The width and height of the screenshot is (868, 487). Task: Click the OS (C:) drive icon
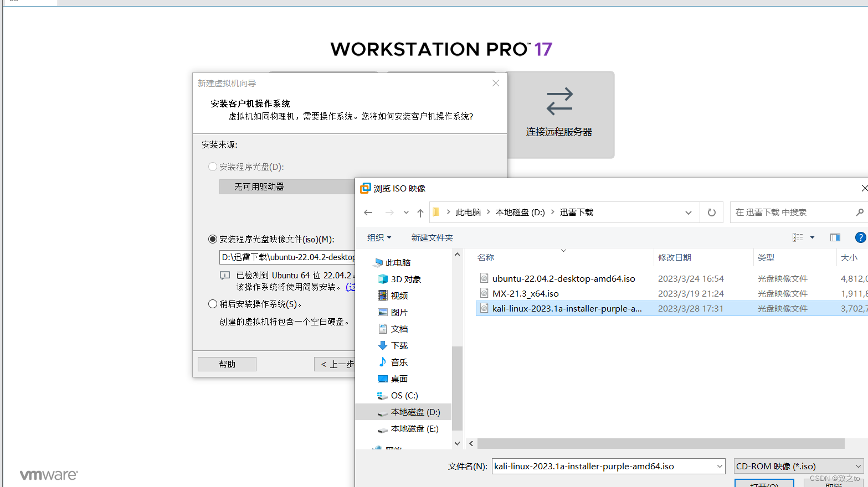click(382, 395)
